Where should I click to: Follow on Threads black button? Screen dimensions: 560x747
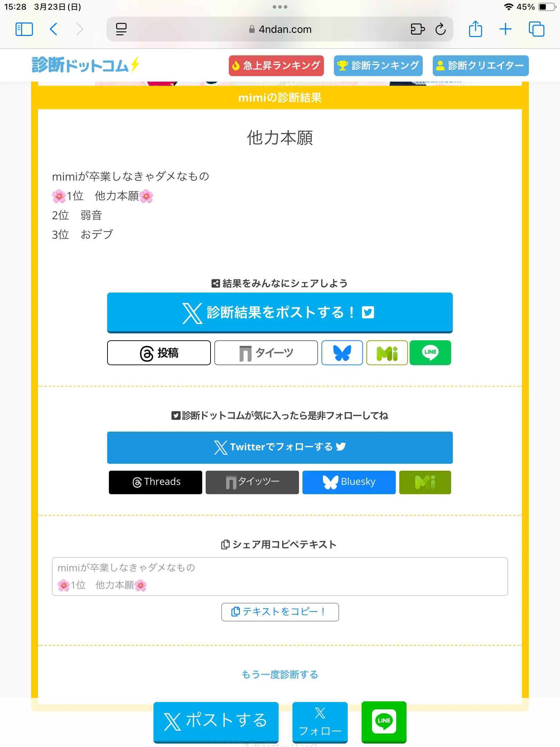click(x=156, y=482)
